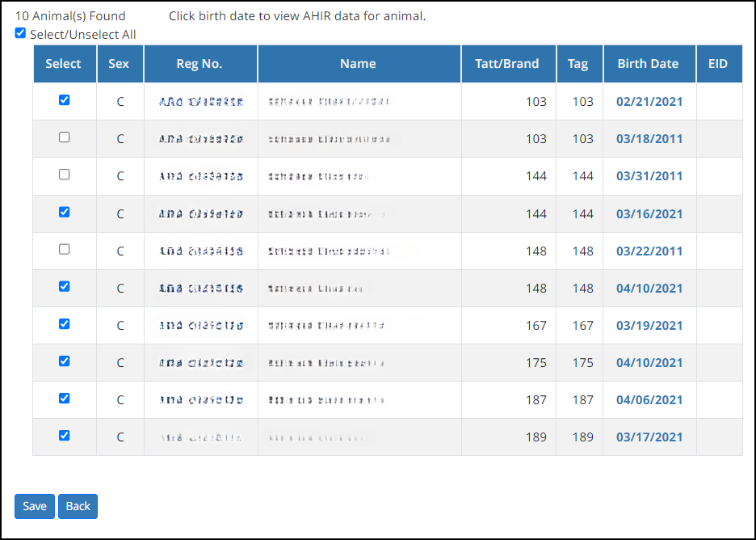
Task: Click the Tatt/Brand column header
Action: 509,64
